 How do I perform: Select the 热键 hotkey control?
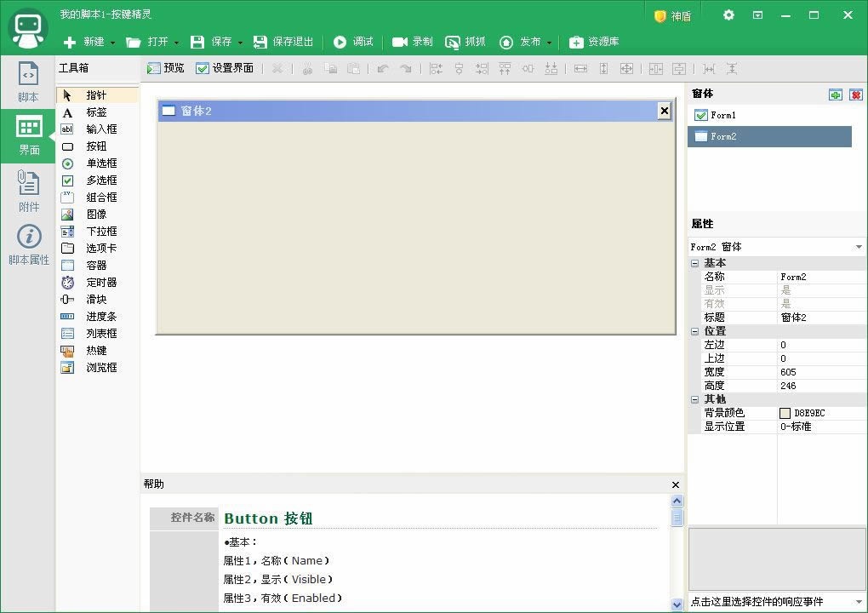click(x=97, y=351)
